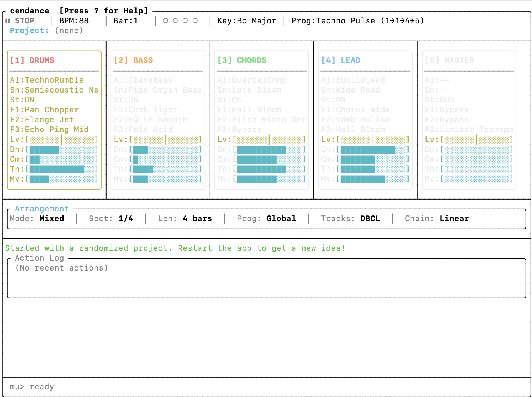Toggle St:ON in the BASS track
Viewport: 532px width, 397px height.
(x=126, y=100)
